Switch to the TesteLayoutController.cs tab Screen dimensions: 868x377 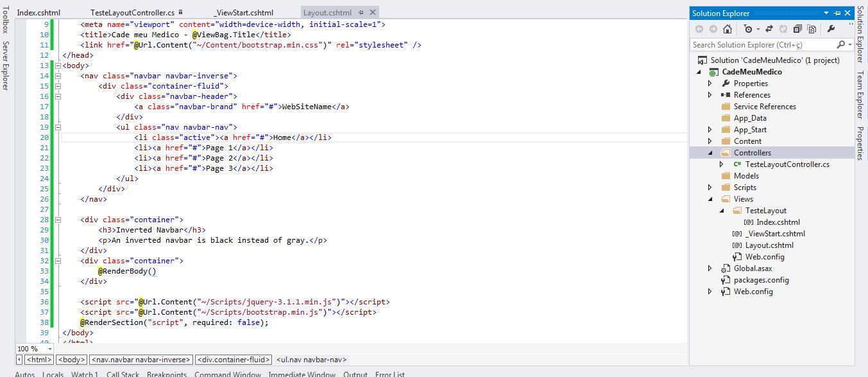(x=132, y=12)
